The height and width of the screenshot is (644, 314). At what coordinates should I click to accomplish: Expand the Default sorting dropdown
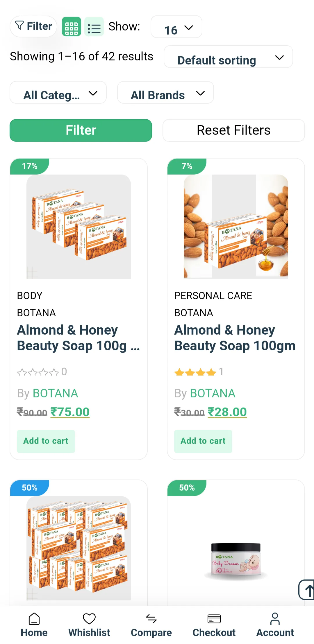point(228,57)
